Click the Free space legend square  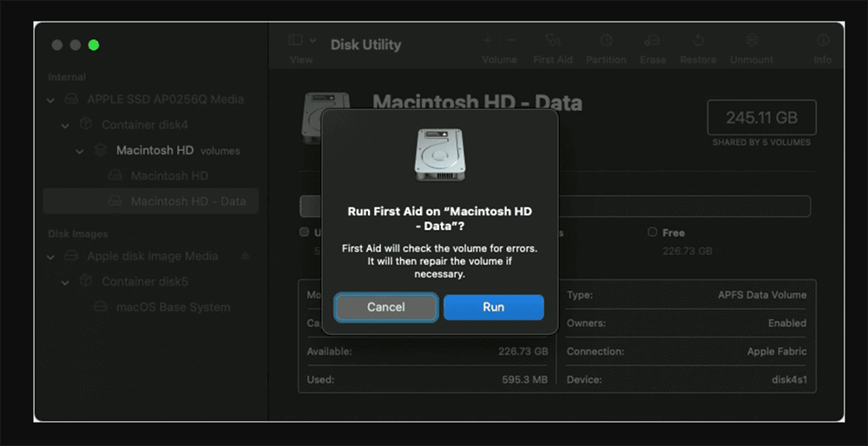point(652,233)
